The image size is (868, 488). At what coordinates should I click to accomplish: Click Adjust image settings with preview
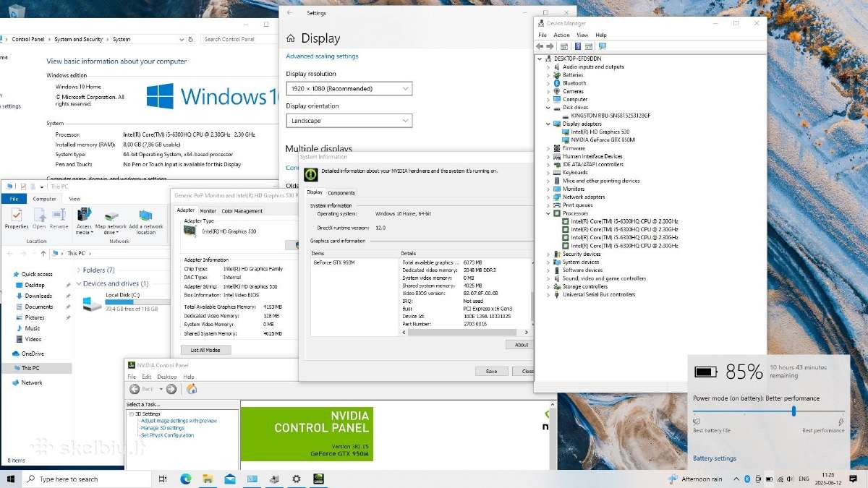tap(179, 421)
